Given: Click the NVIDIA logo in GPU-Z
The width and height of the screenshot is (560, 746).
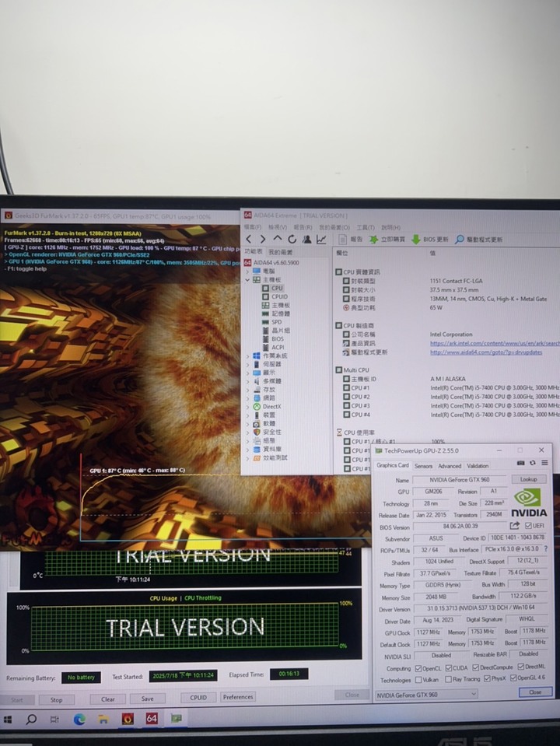Looking at the screenshot, I should click(x=529, y=503).
